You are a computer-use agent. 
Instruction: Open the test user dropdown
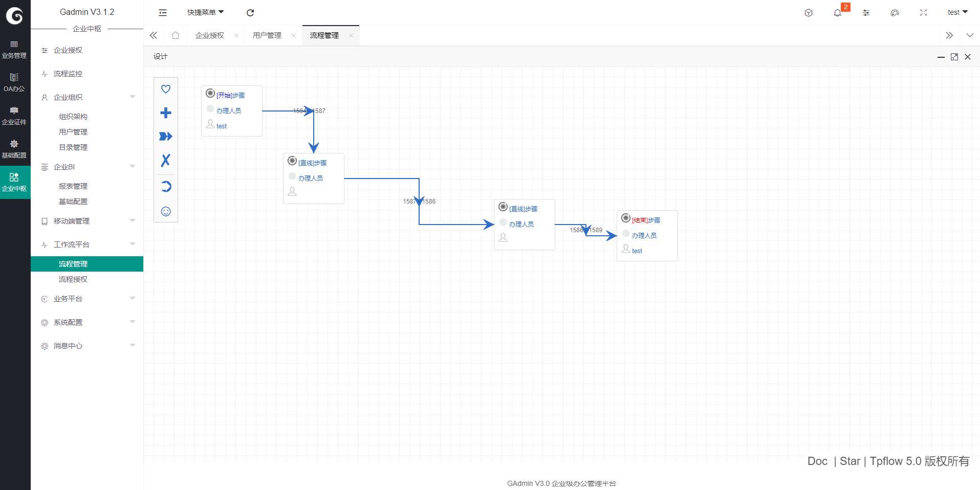[x=957, y=12]
